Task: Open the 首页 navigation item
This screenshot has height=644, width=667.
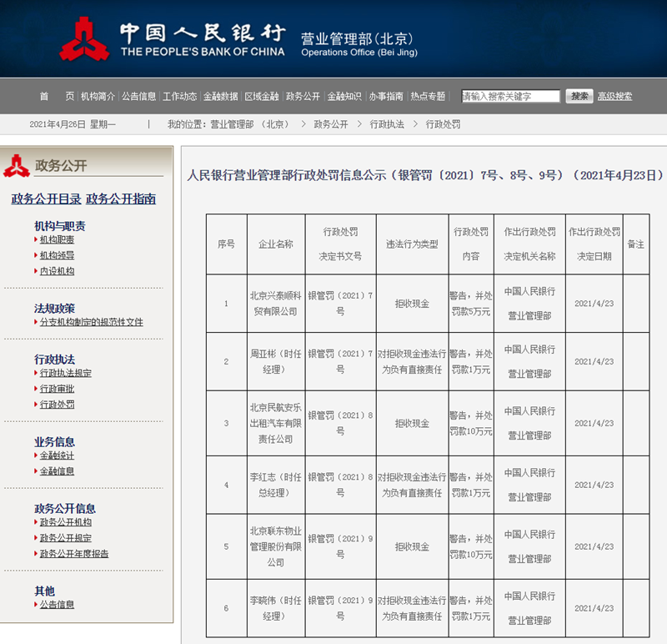Action: [x=57, y=96]
